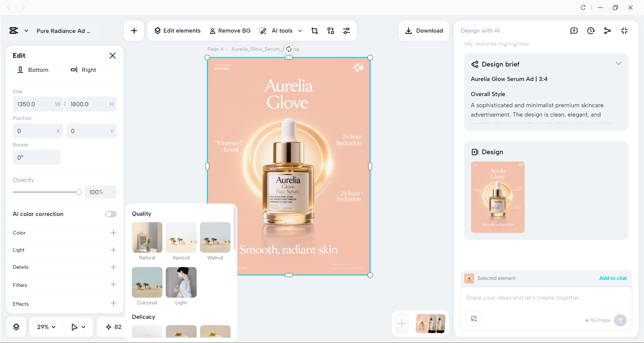Open Edit elements tool

pos(177,31)
